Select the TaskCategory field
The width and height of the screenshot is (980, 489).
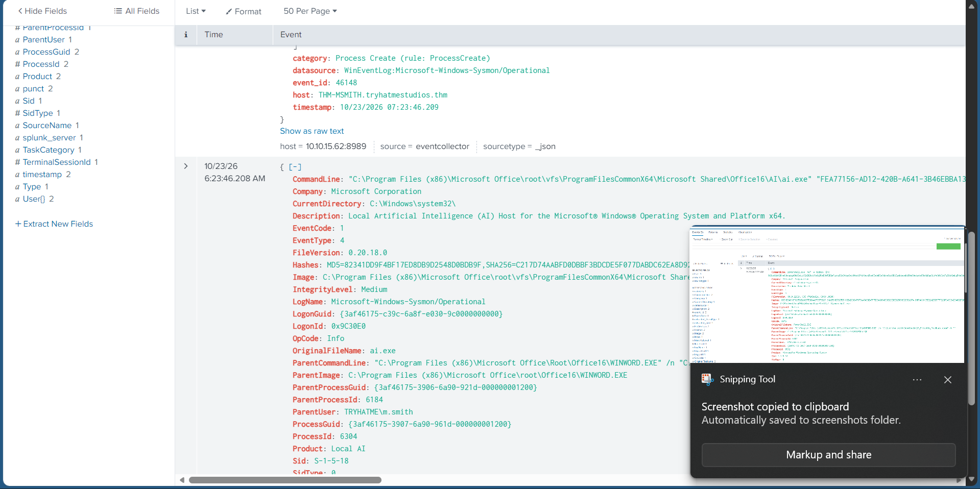tap(49, 150)
